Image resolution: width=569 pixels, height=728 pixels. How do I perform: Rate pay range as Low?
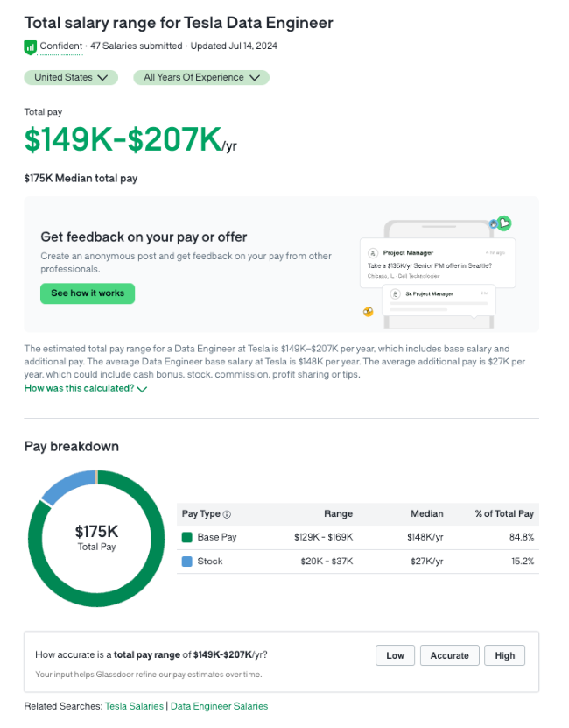point(395,655)
